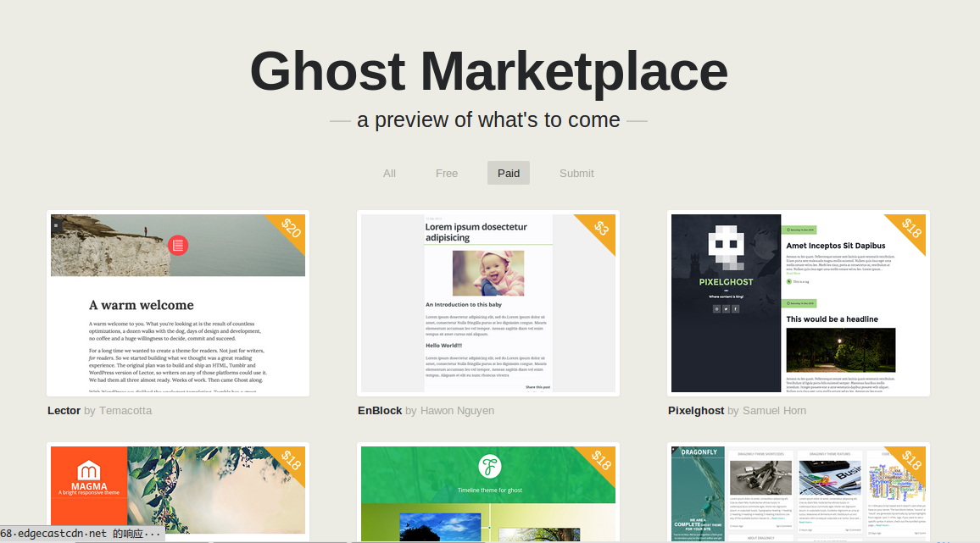Select the All filter tab
The width and height of the screenshot is (980, 543).
(389, 173)
